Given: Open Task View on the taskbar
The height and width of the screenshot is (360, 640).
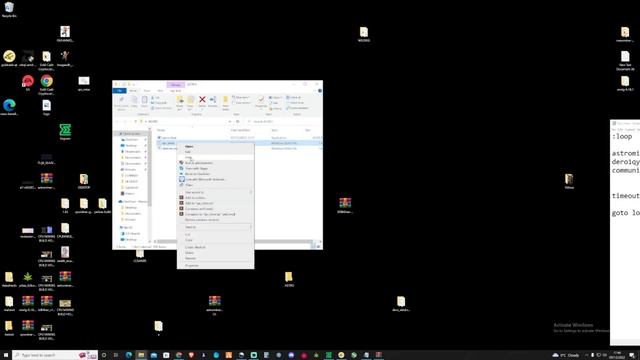Looking at the screenshot, I should click(116, 355).
